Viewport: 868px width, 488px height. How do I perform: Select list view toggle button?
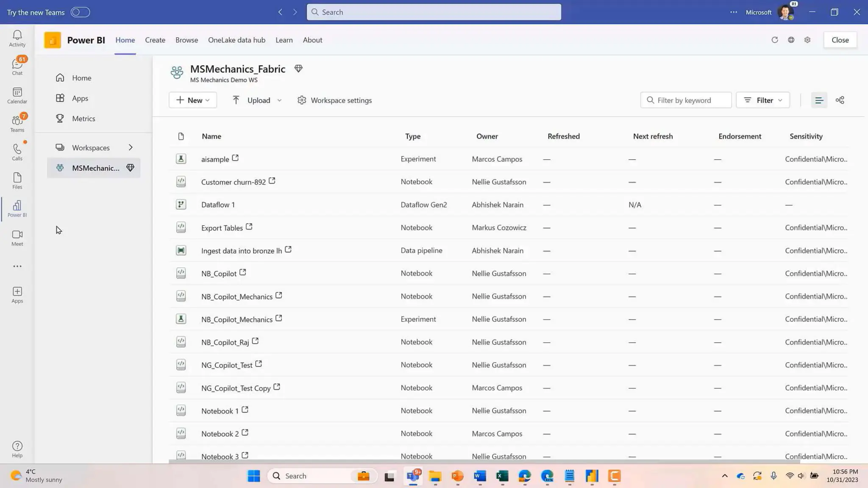[819, 100]
